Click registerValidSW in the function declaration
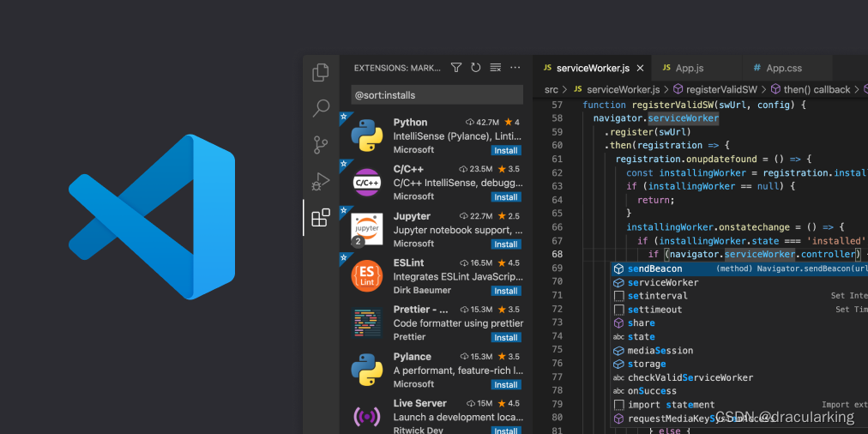This screenshot has height=434, width=868. tap(672, 105)
